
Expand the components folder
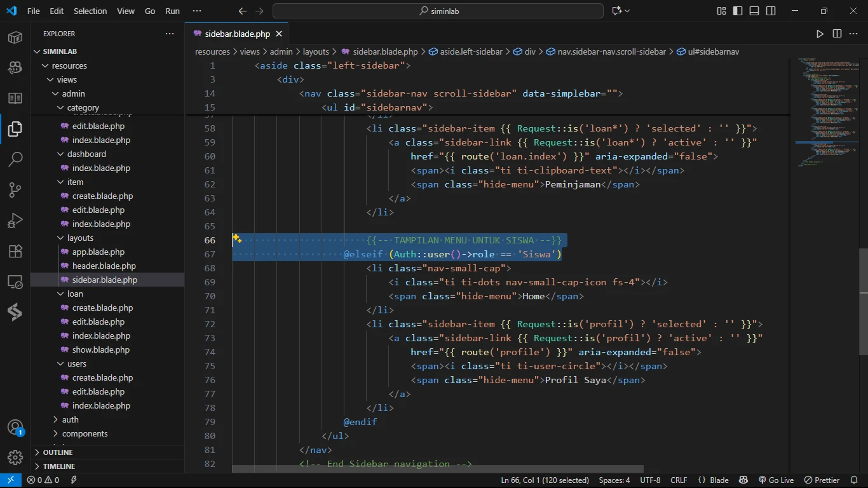click(85, 433)
